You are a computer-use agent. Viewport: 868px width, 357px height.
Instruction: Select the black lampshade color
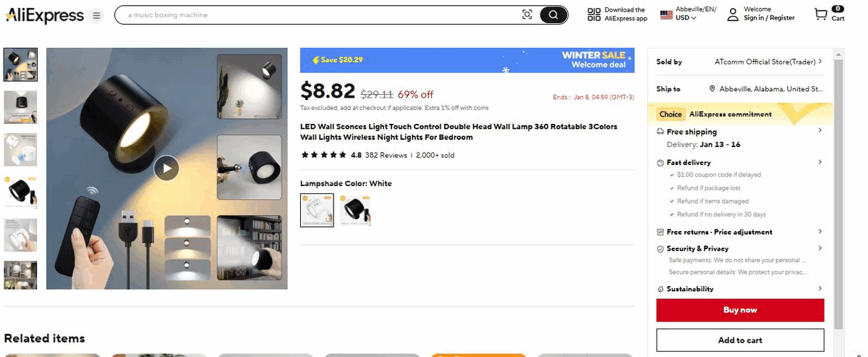click(355, 210)
